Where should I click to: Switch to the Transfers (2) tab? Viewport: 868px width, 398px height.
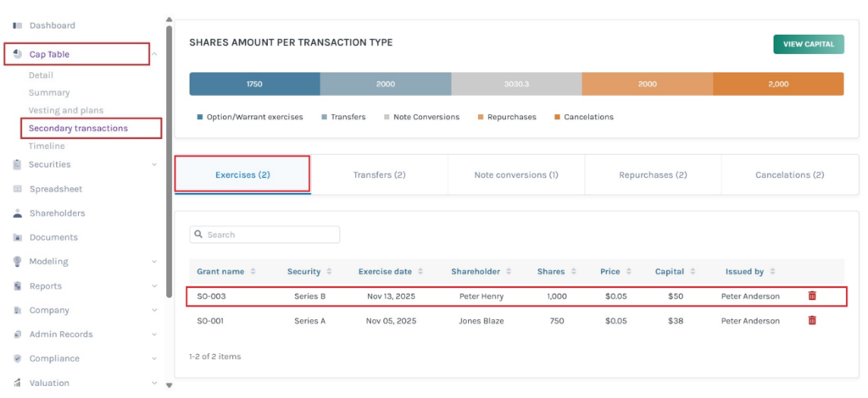pyautogui.click(x=380, y=174)
